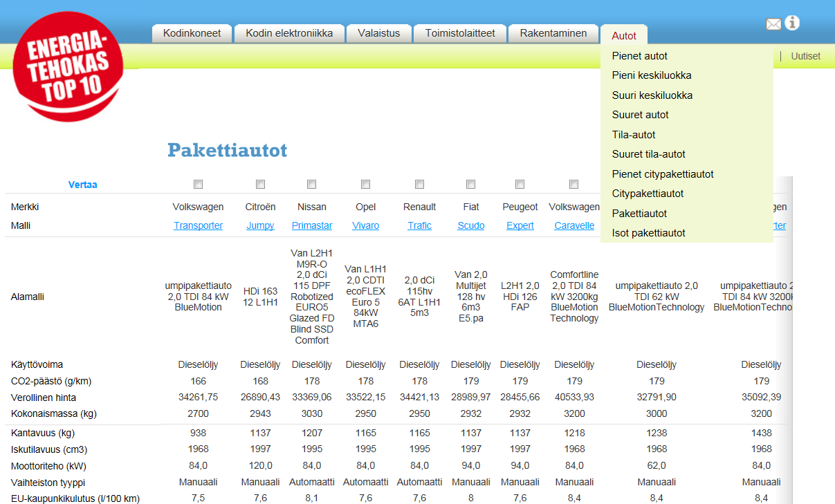Click the Autot tab
Image resolution: width=835 pixels, height=504 pixels.
[x=624, y=35]
